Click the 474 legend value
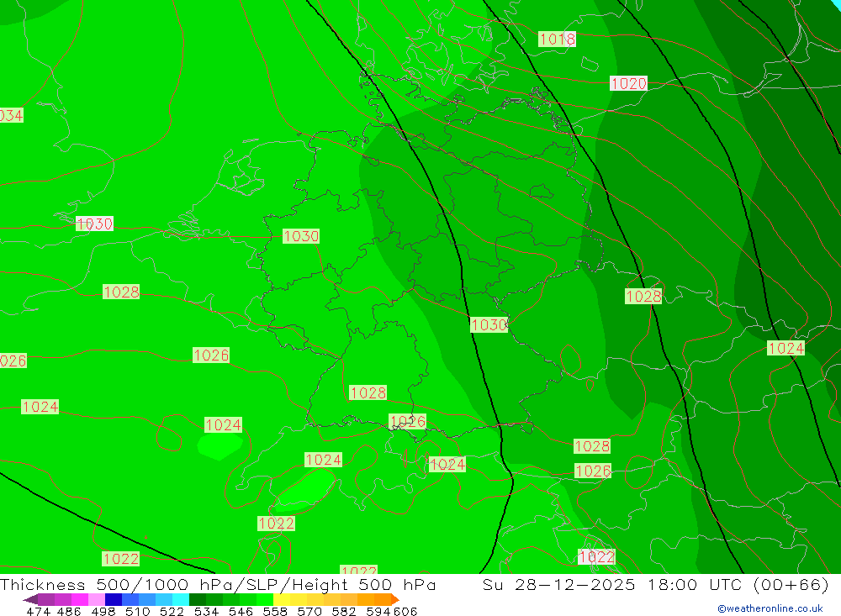This screenshot has width=841, height=616. 38,611
